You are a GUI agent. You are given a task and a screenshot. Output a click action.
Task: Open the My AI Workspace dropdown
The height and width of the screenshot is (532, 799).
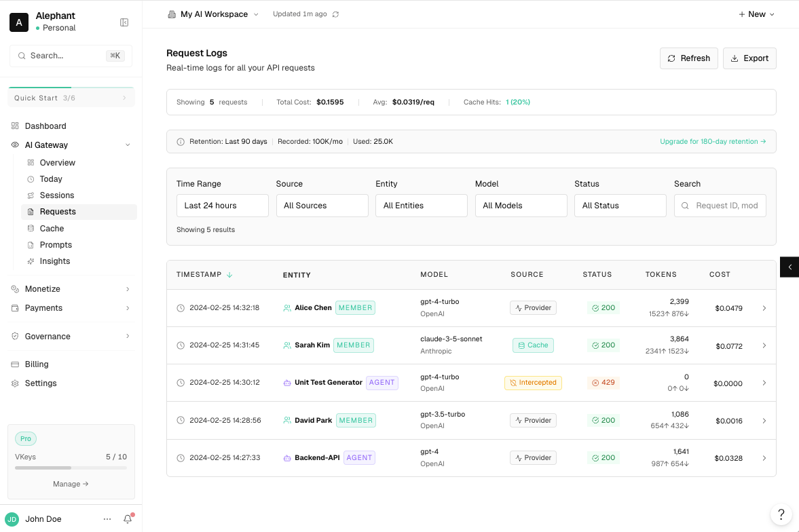[213, 14]
